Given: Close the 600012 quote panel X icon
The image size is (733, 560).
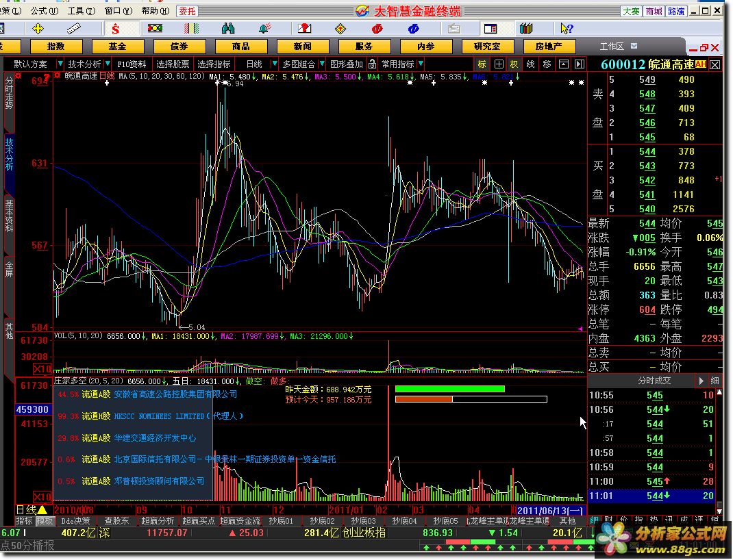Looking at the screenshot, I should click(x=715, y=65).
